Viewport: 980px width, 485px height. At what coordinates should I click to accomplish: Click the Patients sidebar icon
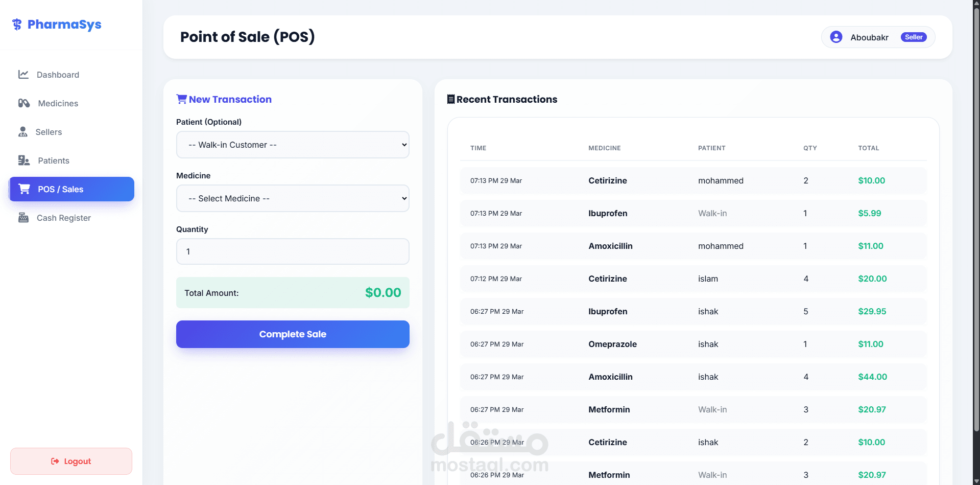point(24,160)
